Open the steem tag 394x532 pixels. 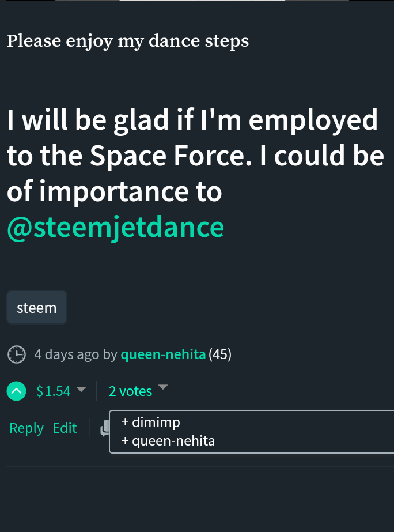point(37,308)
